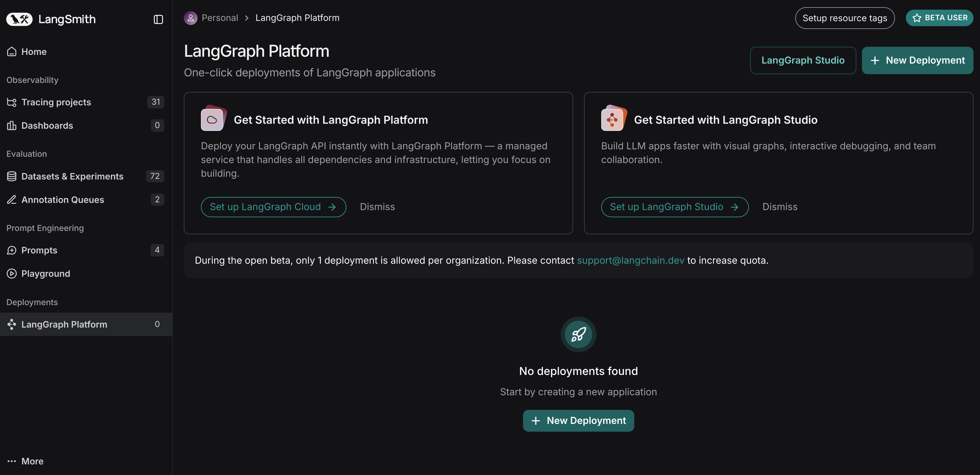
Task: Click 'Get Started with LangGraph Studio' heading
Action: pyautogui.click(x=725, y=120)
